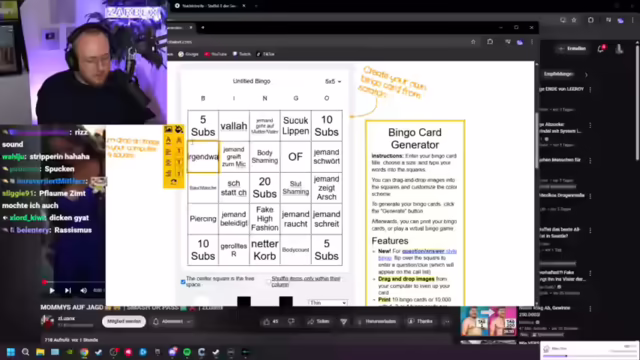Open the recommended video thumbnail with two men
The image size is (640, 360).
(x=488, y=322)
